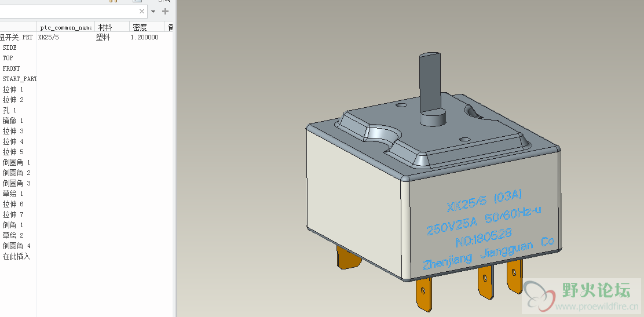This screenshot has height=317, width=644.
Task: Select the 拉伸 6 feature
Action: 13,204
